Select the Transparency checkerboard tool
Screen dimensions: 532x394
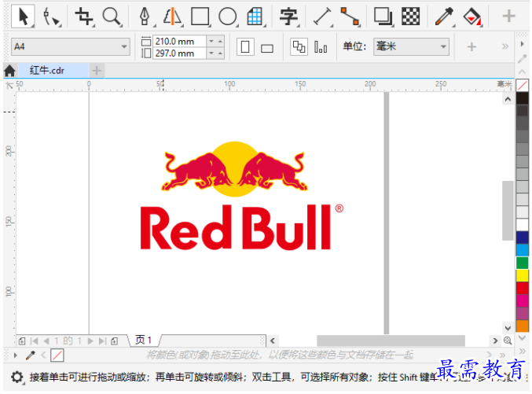click(x=410, y=17)
